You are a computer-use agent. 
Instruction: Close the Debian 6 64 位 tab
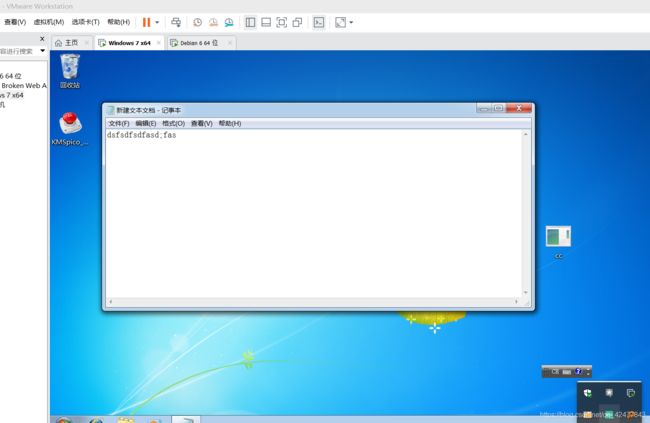(x=230, y=43)
